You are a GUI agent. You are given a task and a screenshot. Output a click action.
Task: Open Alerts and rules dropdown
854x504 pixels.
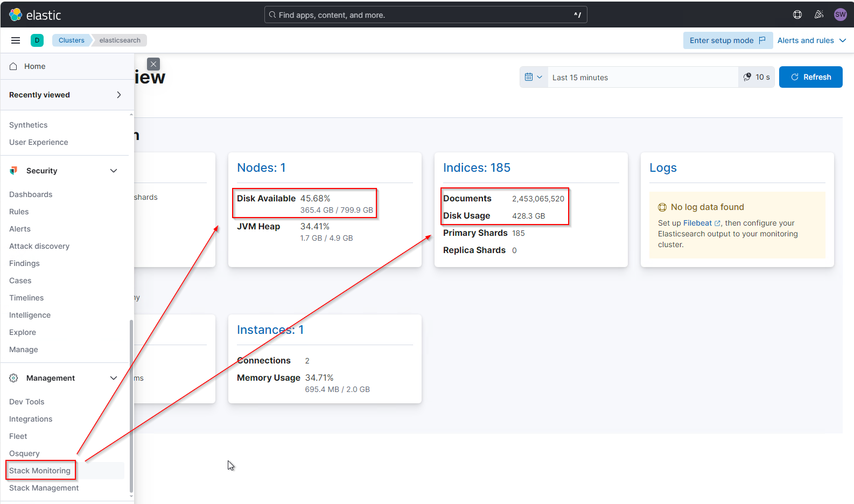pyautogui.click(x=812, y=40)
